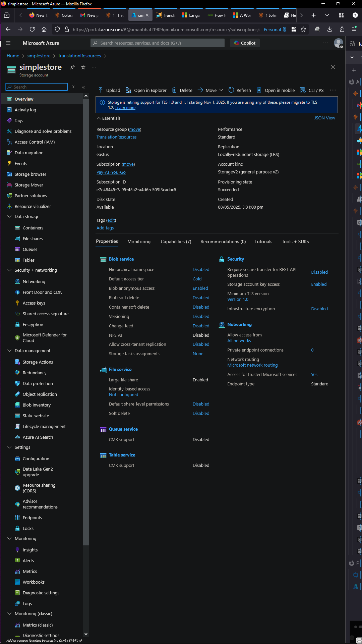Viewport: 362px width, 644px height.
Task: Click the sidebar scrollbar down arrow
Action: (86, 634)
